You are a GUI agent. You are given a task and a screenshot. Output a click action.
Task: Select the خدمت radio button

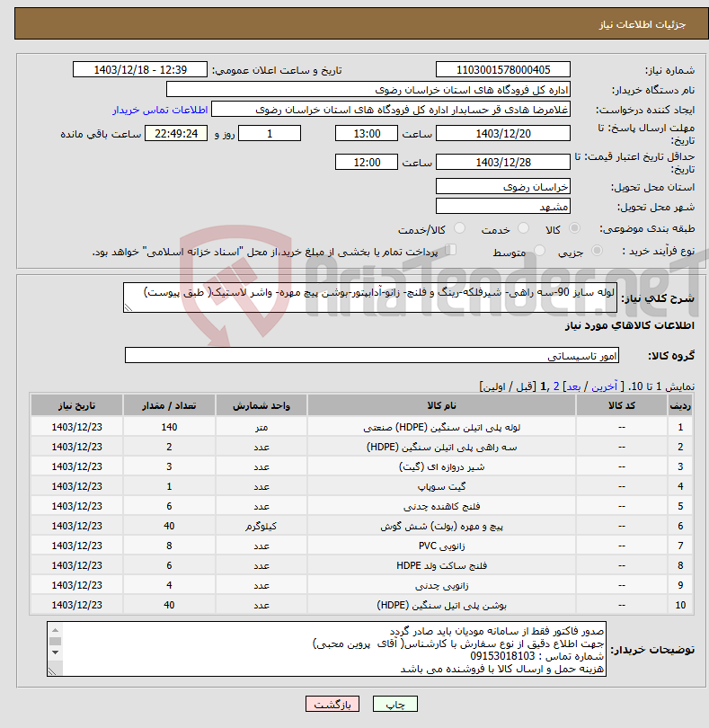523,228
